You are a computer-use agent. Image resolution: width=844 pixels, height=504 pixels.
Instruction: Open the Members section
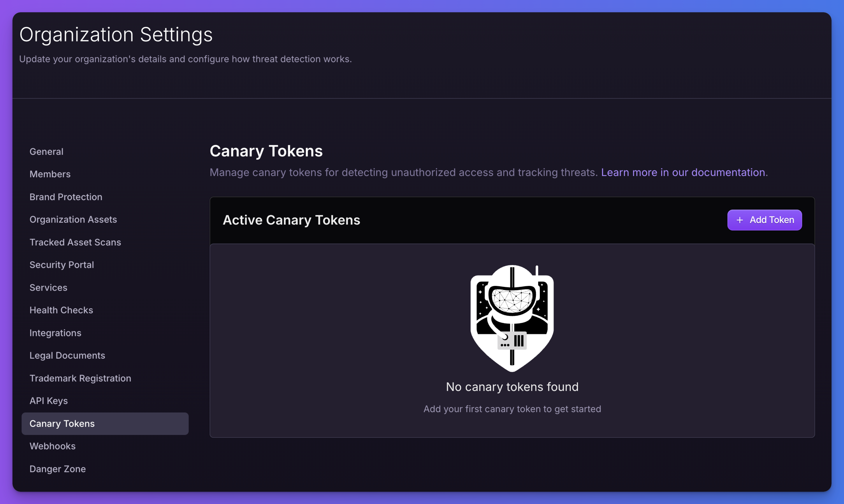[50, 174]
